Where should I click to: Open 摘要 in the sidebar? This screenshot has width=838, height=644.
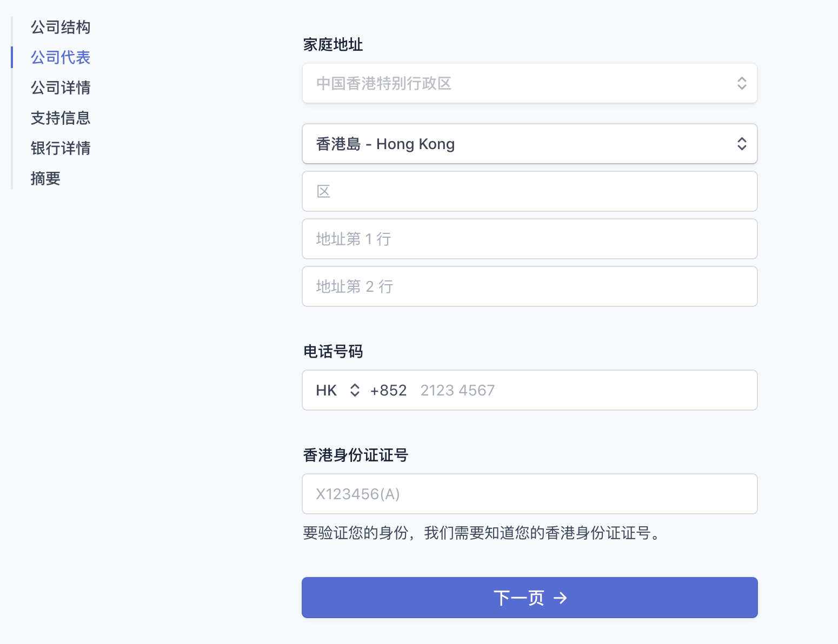pyautogui.click(x=45, y=178)
